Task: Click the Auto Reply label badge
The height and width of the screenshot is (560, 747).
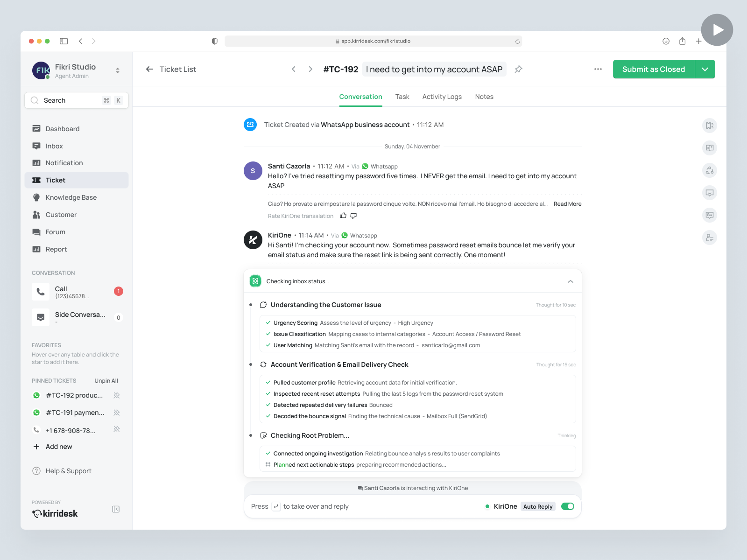Action: point(538,507)
